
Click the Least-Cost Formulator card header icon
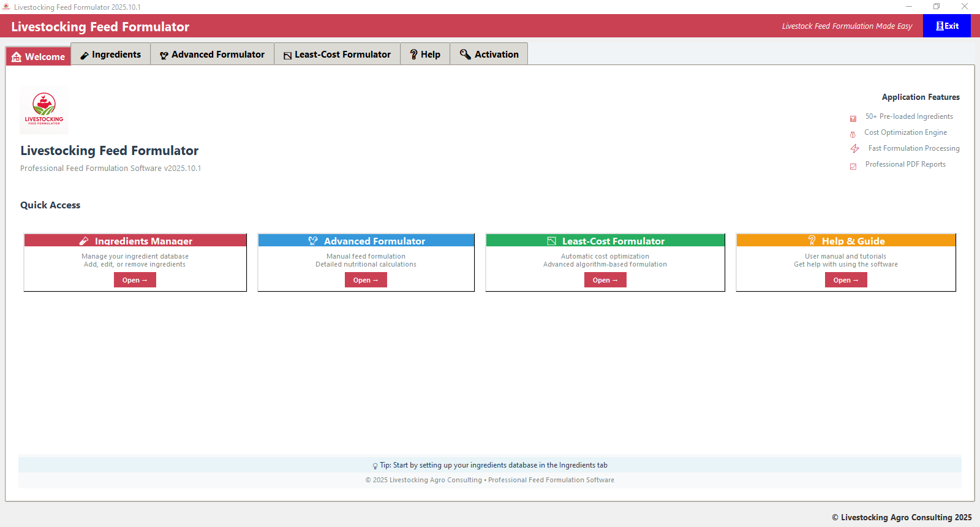tap(551, 241)
